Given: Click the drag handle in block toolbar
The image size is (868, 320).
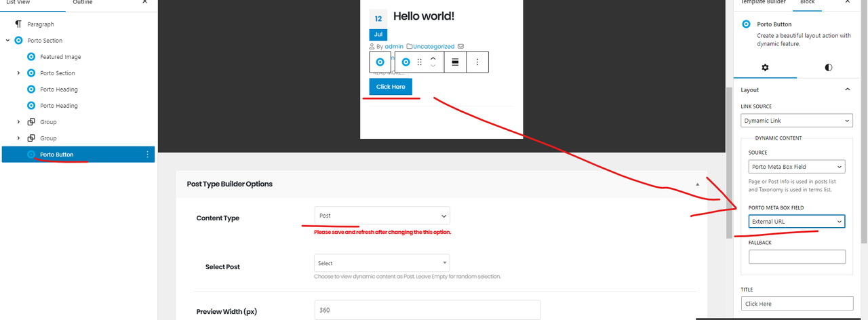Looking at the screenshot, I should click(419, 62).
